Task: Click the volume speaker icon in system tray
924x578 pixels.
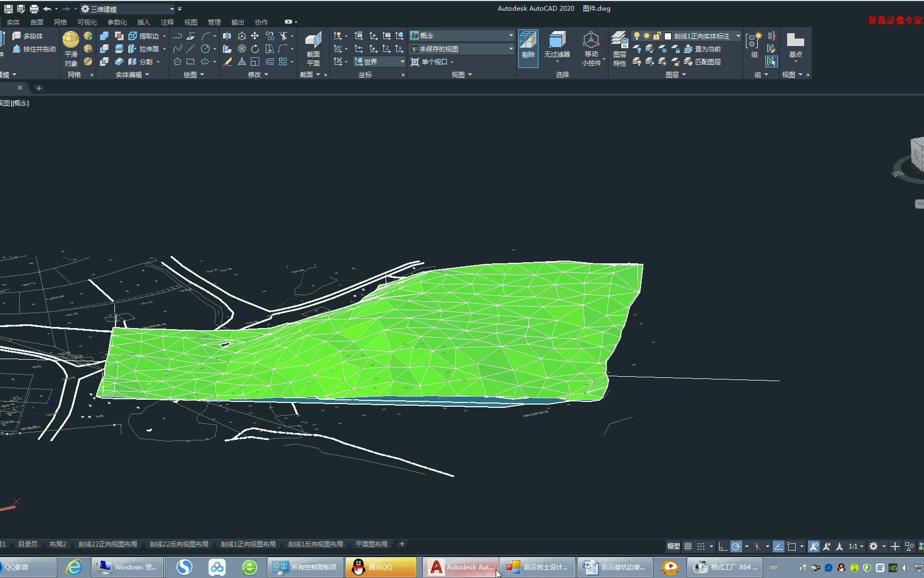Action: (905, 568)
